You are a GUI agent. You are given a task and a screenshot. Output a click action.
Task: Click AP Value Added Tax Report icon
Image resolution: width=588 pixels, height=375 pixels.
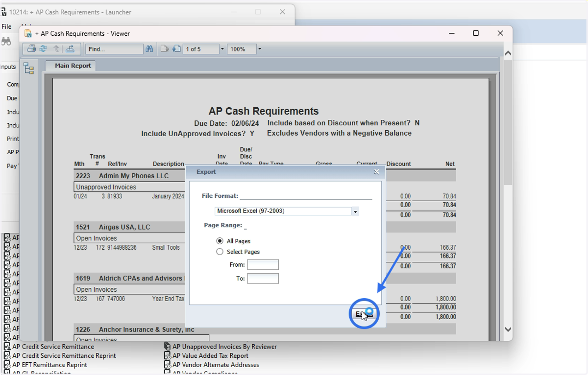tap(168, 356)
